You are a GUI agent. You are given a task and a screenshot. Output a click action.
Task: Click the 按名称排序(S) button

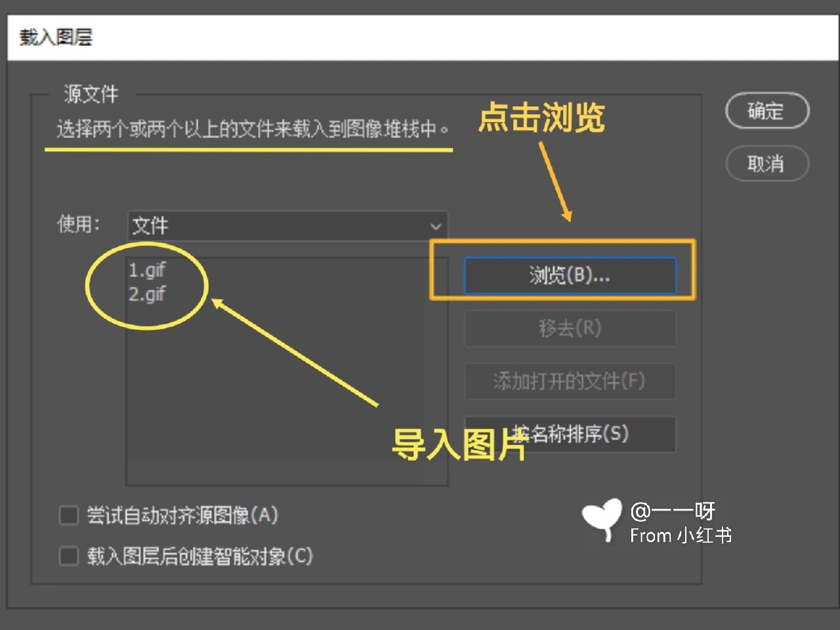[x=570, y=434]
